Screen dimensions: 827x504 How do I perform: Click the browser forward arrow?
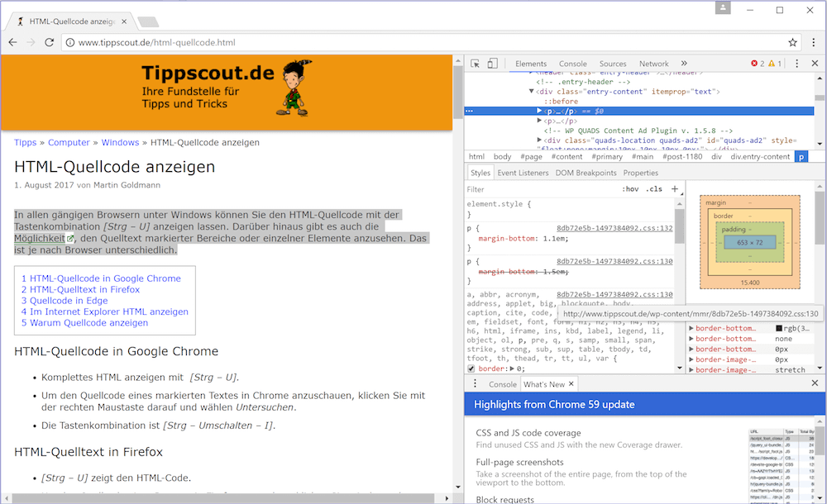click(x=31, y=42)
